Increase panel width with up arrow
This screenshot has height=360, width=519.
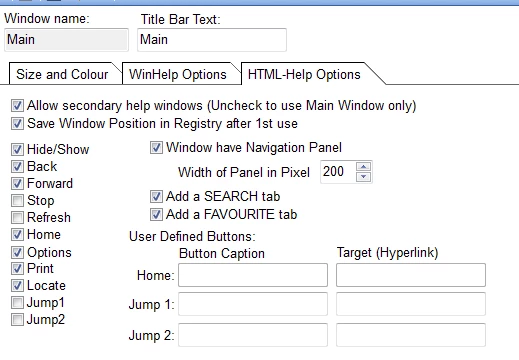pos(363,167)
